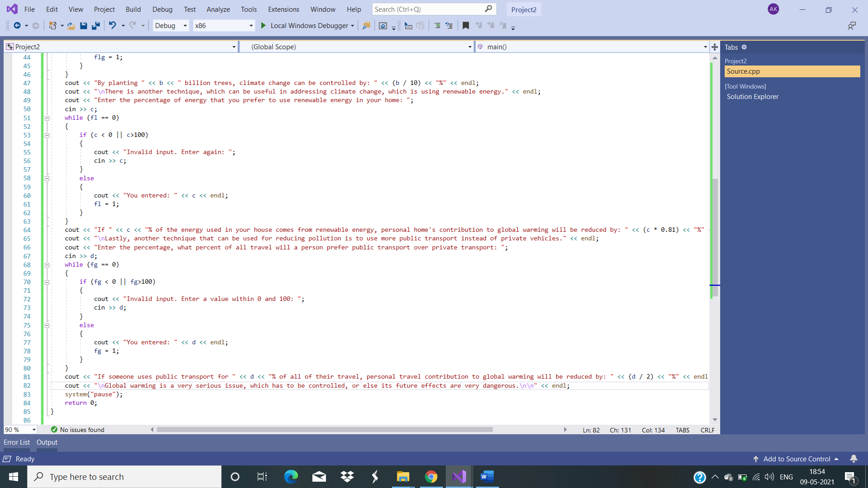The width and height of the screenshot is (868, 488).
Task: Click Add to Source Control
Action: pyautogui.click(x=797, y=459)
